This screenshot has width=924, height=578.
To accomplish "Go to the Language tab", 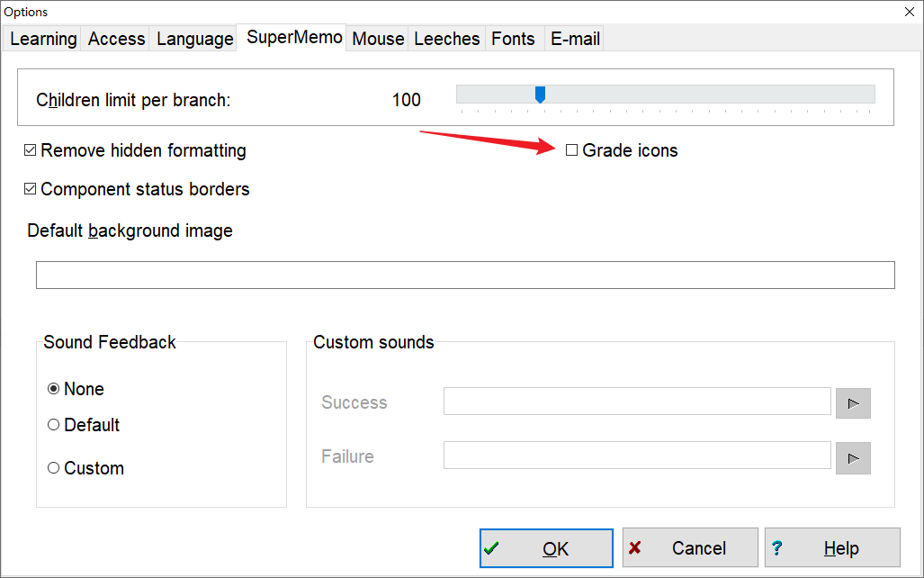I will click(194, 39).
